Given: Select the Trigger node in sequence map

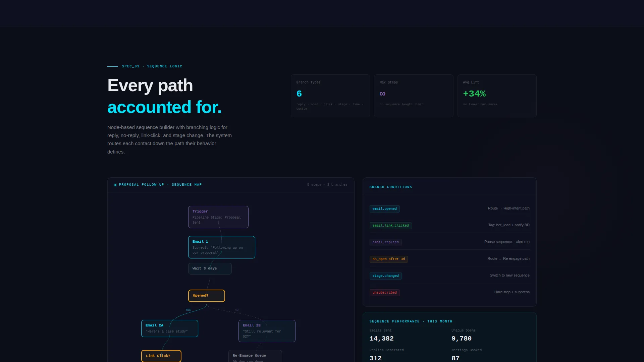Looking at the screenshot, I should [x=218, y=217].
